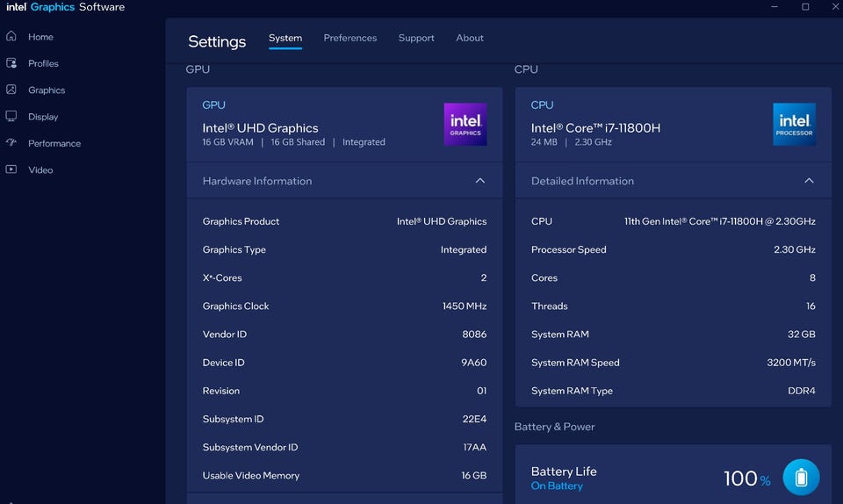Screen dimensions: 843x504
Task: Click the Subsystem Vendor ID value 17AA
Action: pyautogui.click(x=475, y=447)
